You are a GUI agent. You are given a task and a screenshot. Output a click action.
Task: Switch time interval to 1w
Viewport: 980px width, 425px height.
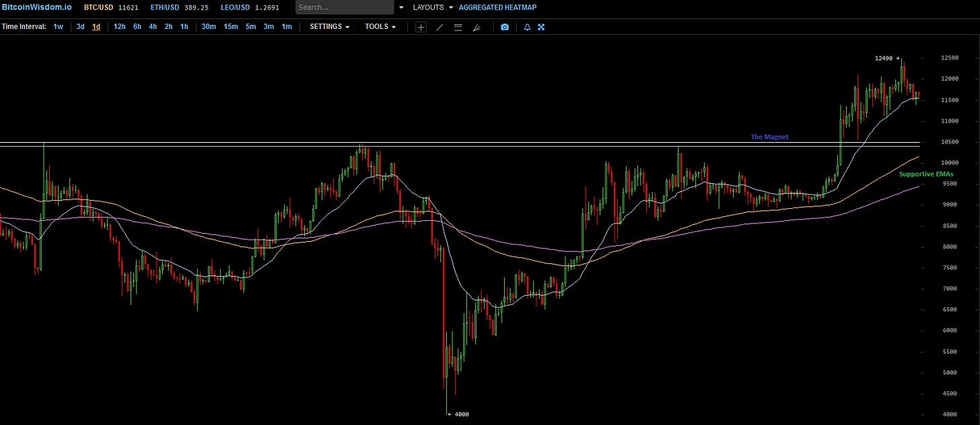[x=59, y=27]
